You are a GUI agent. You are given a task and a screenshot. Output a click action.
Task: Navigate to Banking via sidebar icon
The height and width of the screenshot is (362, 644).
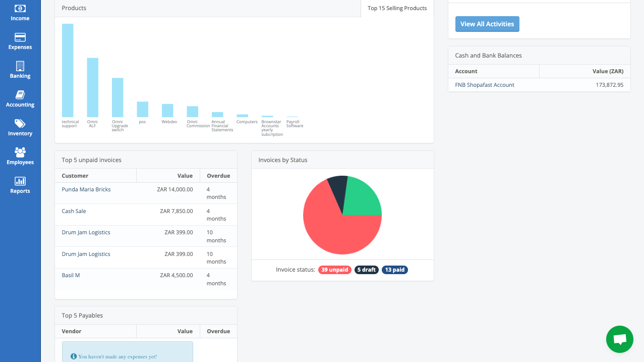click(20, 69)
